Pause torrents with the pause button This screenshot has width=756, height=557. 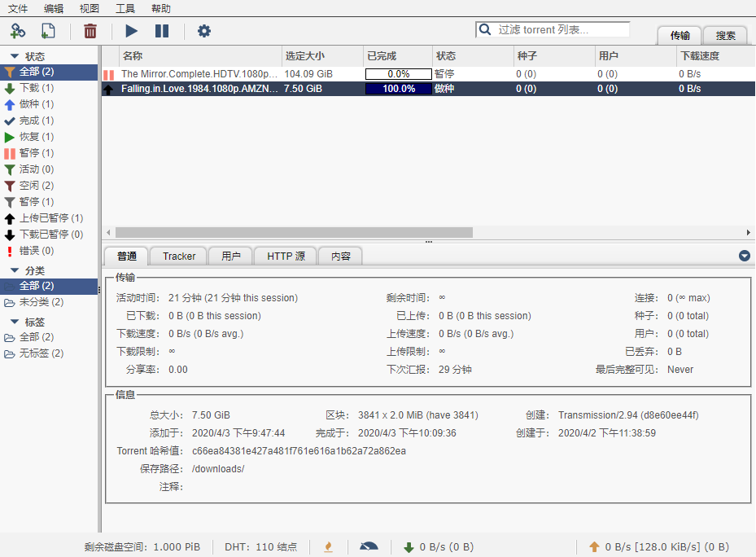pyautogui.click(x=162, y=32)
